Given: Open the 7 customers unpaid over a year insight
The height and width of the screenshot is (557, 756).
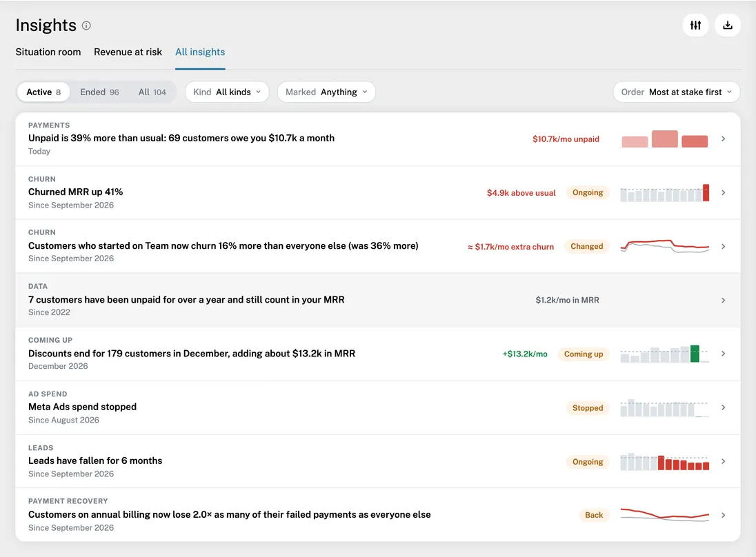Looking at the screenshot, I should (378, 300).
